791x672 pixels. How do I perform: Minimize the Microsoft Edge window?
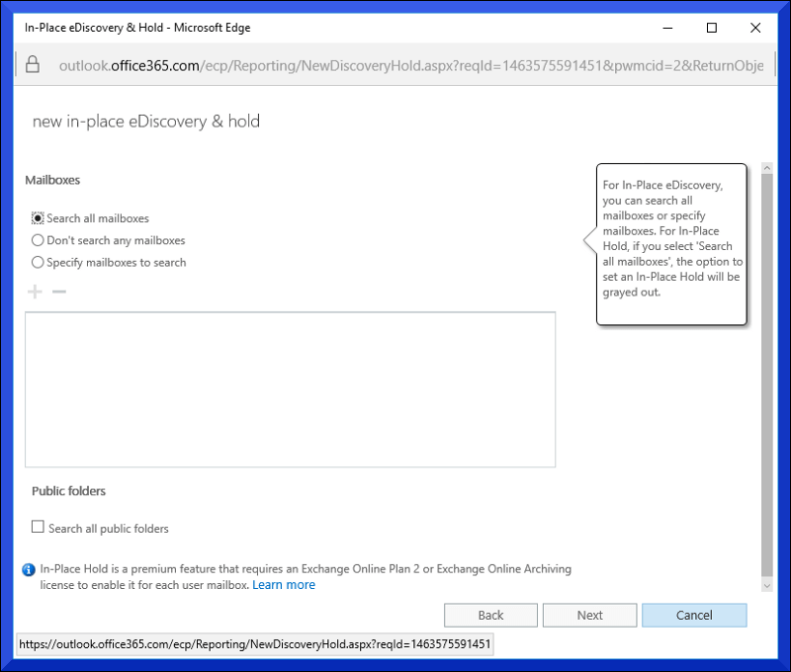point(667,28)
